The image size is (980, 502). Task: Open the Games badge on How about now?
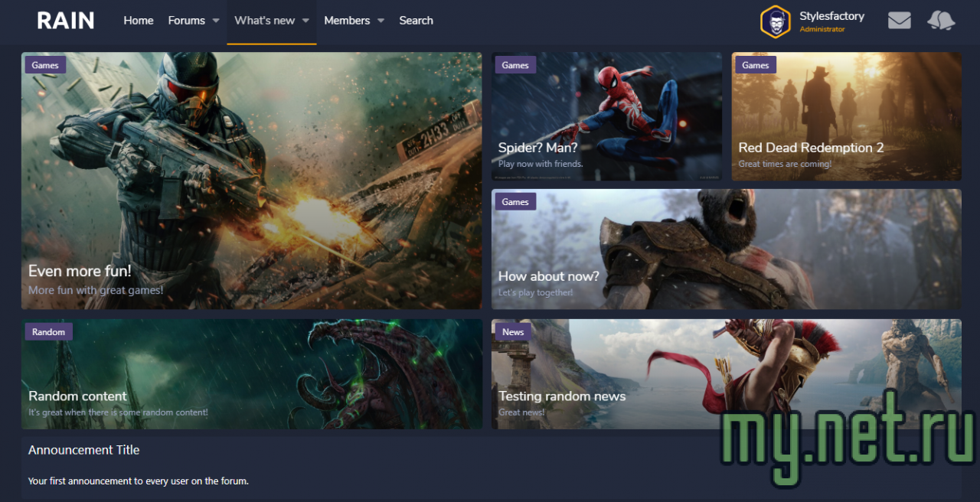(515, 201)
